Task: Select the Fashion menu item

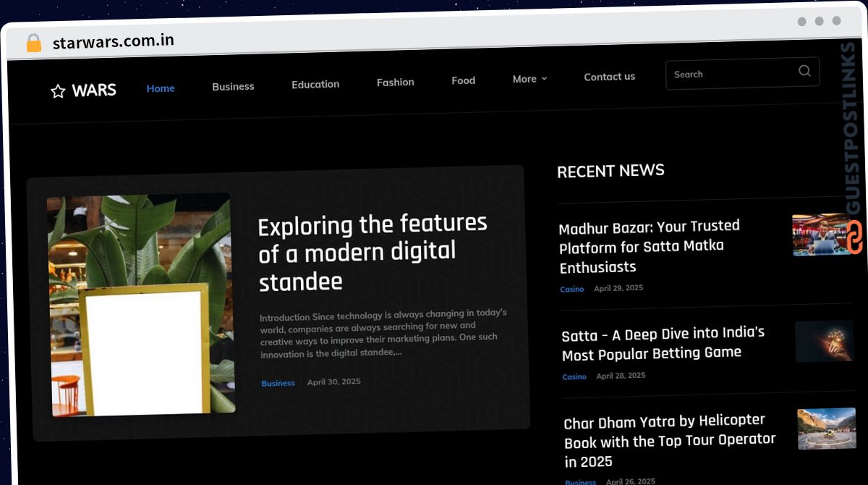Action: 396,83
